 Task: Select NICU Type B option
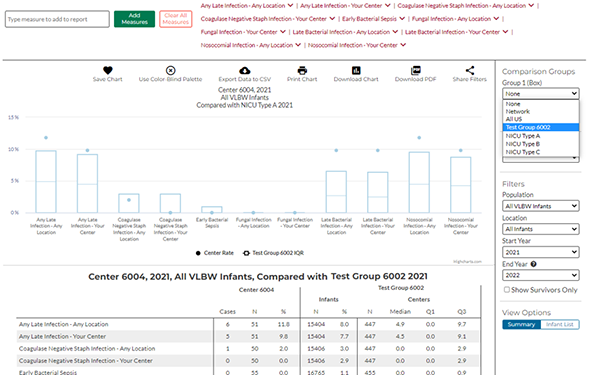click(x=540, y=144)
